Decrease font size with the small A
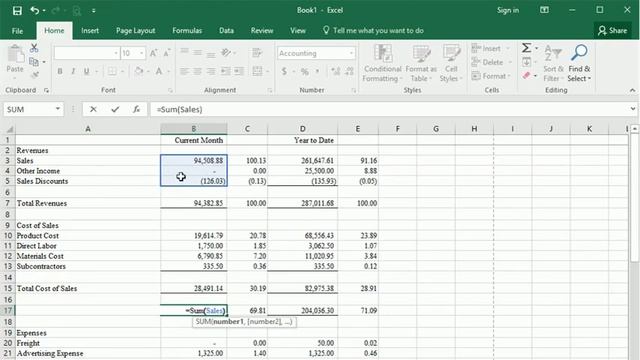 (167, 53)
